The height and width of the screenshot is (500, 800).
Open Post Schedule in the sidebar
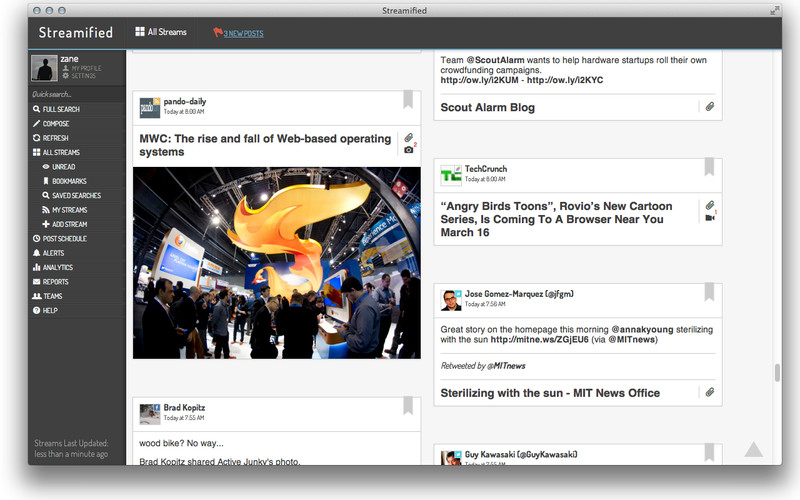[60, 238]
